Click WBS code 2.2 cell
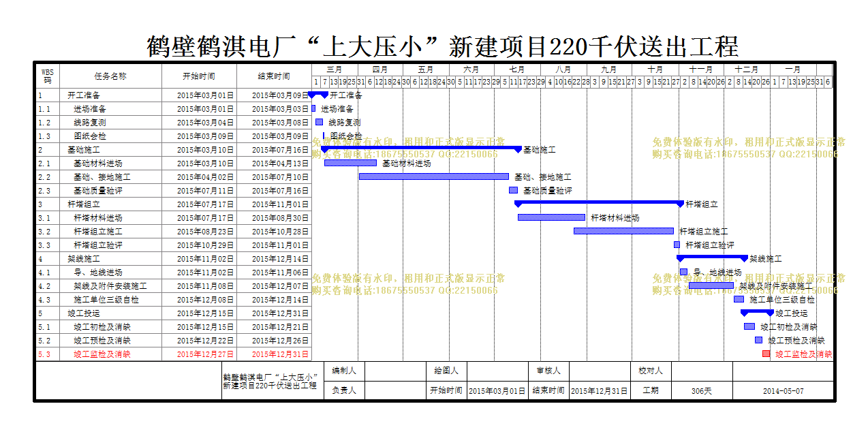Viewport: 868px width, 434px height. click(47, 177)
